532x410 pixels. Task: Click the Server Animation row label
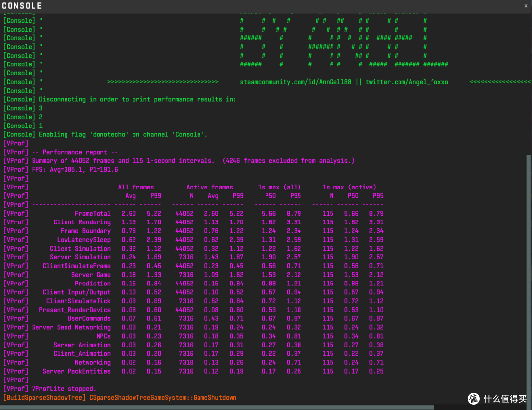[x=82, y=345]
